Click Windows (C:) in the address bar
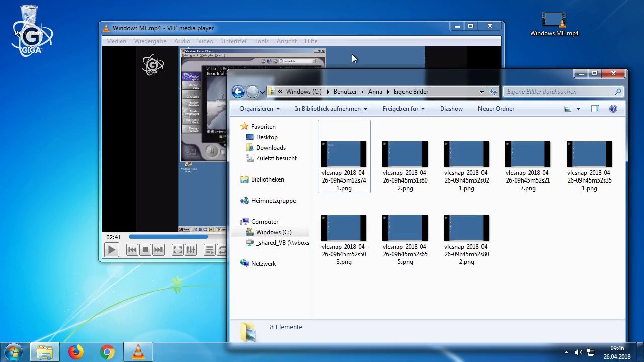644x362 pixels. (304, 92)
